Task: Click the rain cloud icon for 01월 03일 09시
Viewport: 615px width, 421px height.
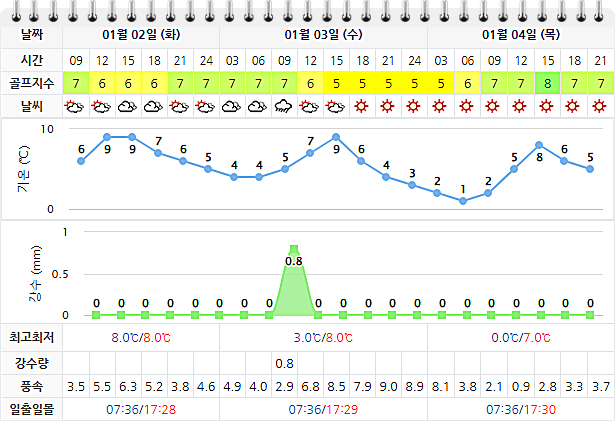Action: click(x=284, y=106)
